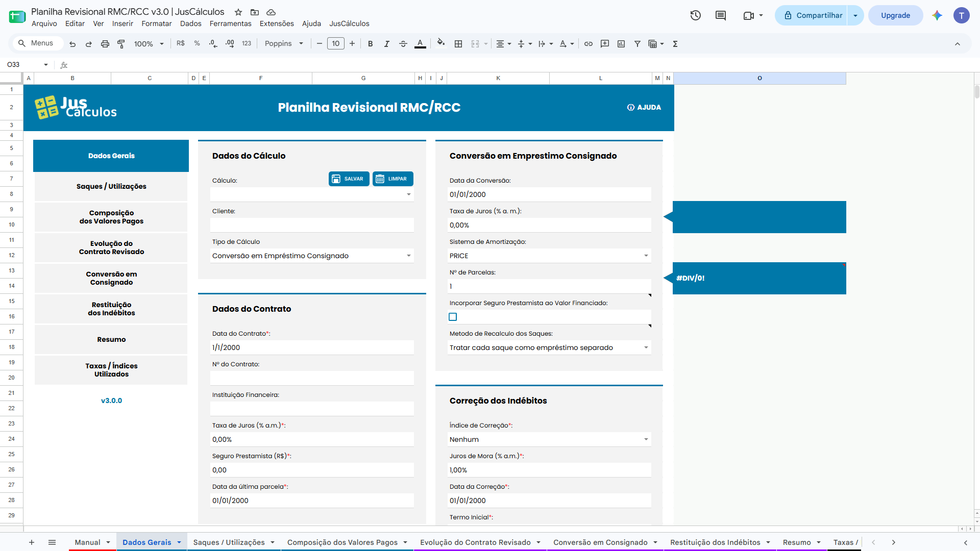This screenshot has height=551, width=980.
Task: Print the spreadsheet using the printer icon
Action: click(105, 44)
